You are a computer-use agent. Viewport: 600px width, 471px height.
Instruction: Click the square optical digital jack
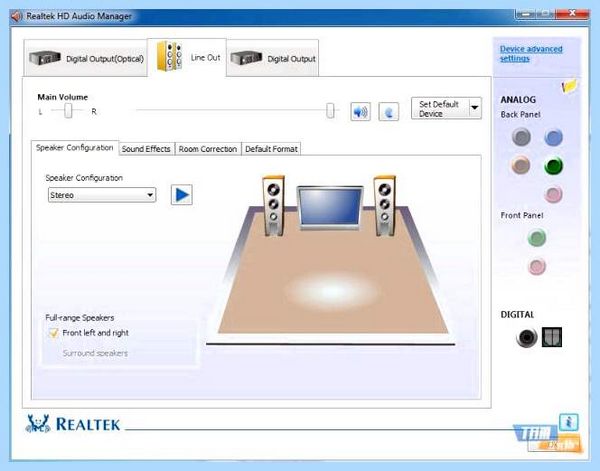click(552, 337)
